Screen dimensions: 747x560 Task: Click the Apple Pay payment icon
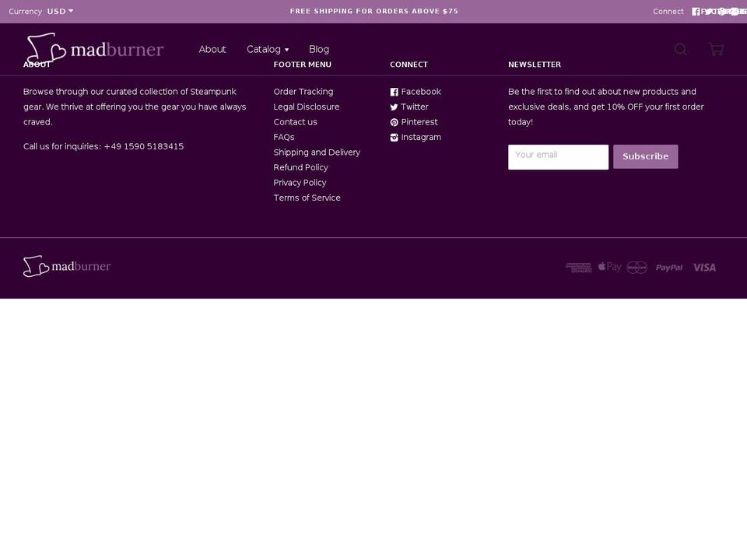coord(610,267)
